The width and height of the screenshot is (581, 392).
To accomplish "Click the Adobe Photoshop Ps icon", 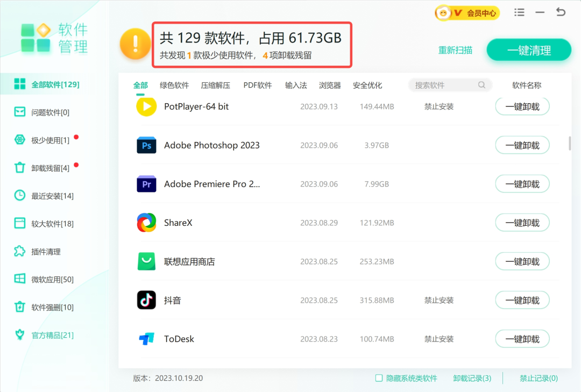I will tap(146, 145).
